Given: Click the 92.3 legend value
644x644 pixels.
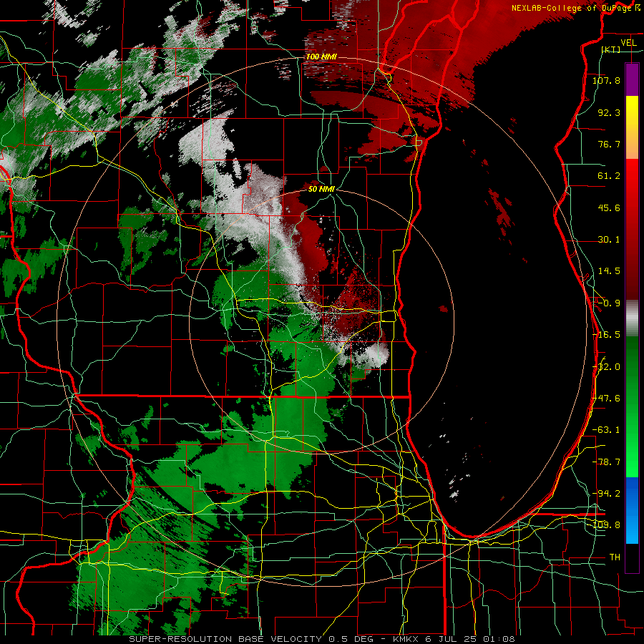Looking at the screenshot, I should click(x=609, y=112).
